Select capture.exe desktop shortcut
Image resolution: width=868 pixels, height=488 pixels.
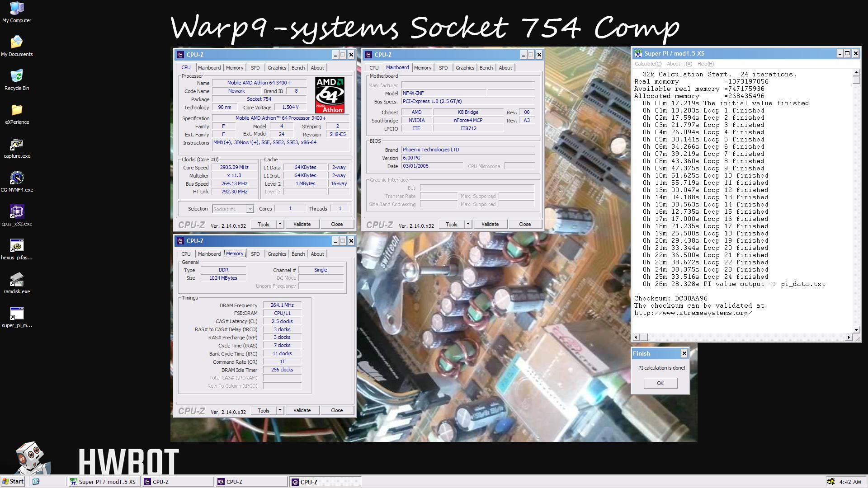point(17,148)
